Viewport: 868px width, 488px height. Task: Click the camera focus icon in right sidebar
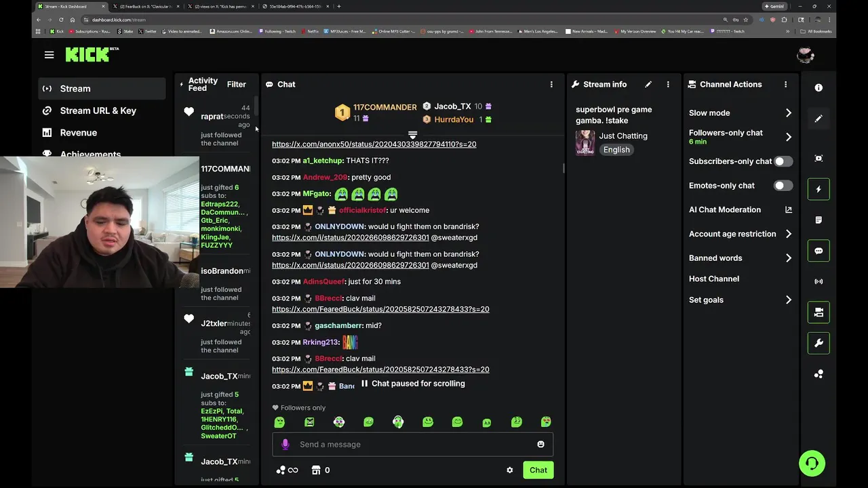(x=818, y=158)
